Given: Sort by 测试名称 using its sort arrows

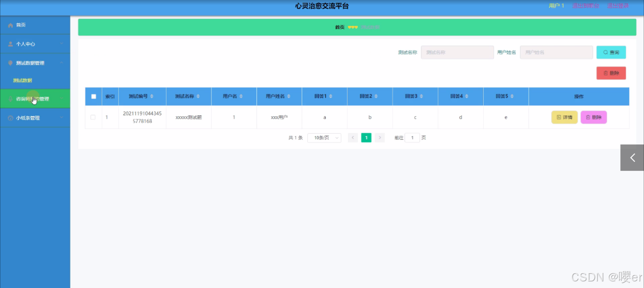Looking at the screenshot, I should pyautogui.click(x=198, y=96).
